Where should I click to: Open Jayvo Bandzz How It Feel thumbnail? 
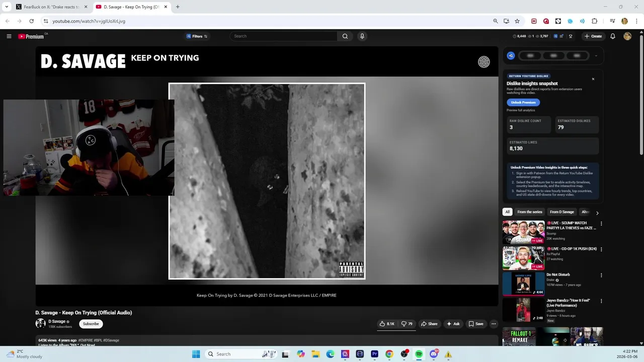[x=523, y=310]
